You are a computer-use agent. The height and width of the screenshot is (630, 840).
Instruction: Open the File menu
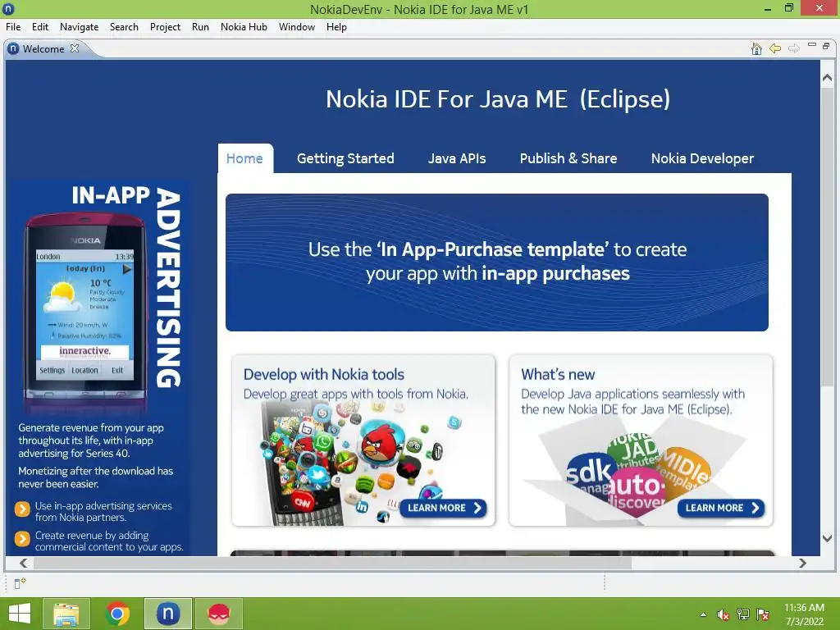pyautogui.click(x=13, y=27)
